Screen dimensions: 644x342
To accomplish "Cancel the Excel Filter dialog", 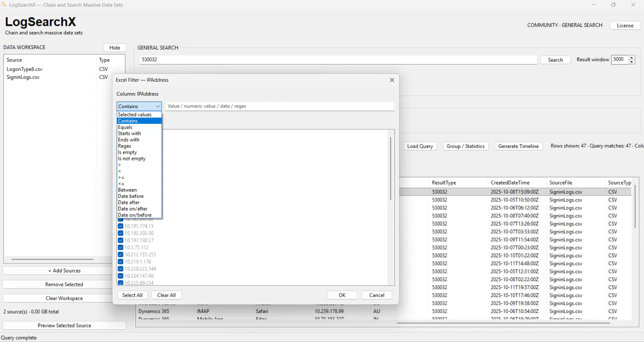I will (377, 295).
